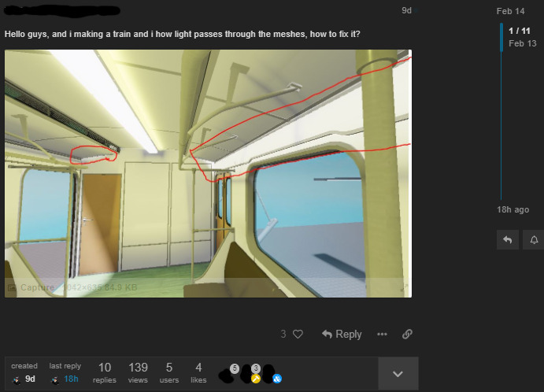This screenshot has height=392, width=544.
Task: Click the Reply button under the post
Action: point(342,334)
